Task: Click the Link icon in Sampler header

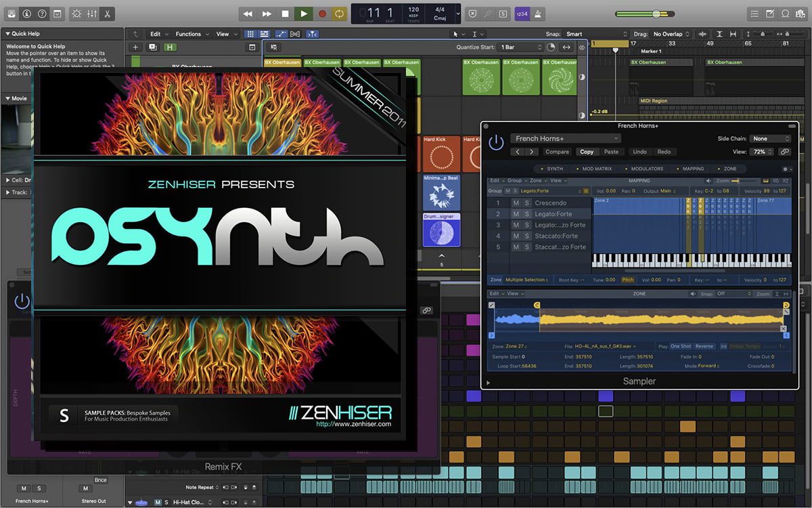Action: (785, 152)
